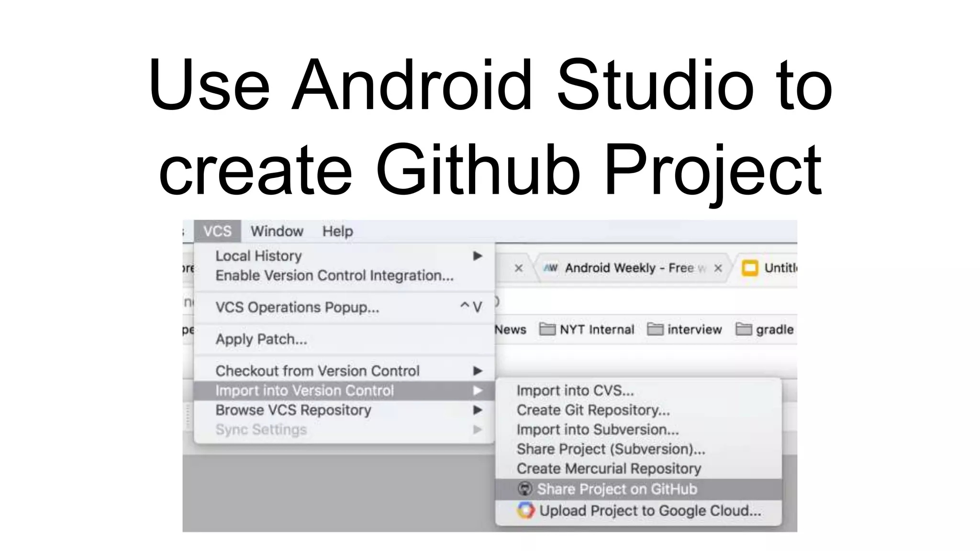The image size is (980, 551).
Task: Click the Android Weekly favicon
Action: click(551, 268)
